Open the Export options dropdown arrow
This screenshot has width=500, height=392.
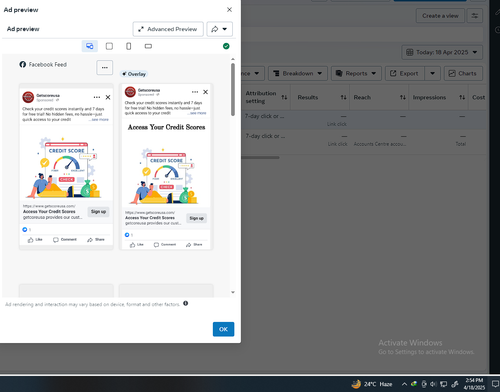pos(432,73)
